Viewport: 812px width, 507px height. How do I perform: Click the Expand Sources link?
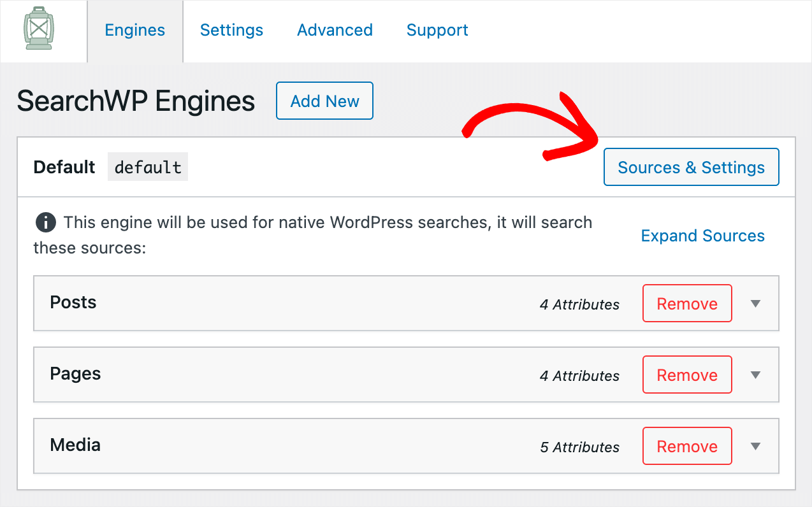coord(702,236)
